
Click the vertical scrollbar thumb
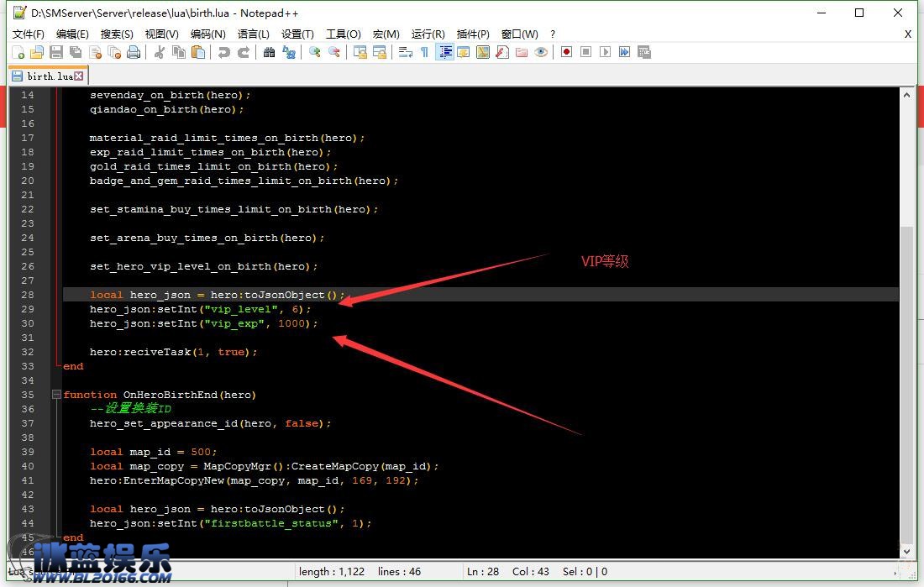(906, 385)
